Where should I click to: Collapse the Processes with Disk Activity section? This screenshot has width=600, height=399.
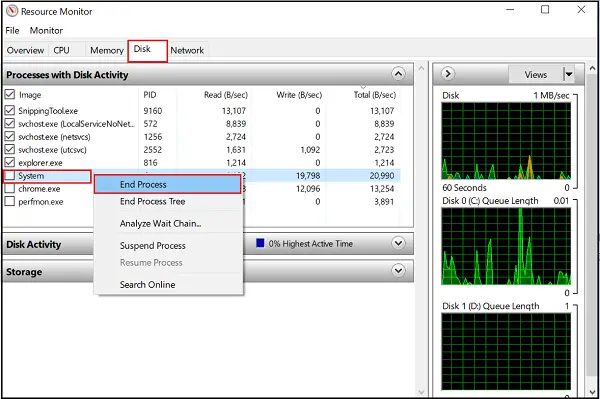pos(398,73)
